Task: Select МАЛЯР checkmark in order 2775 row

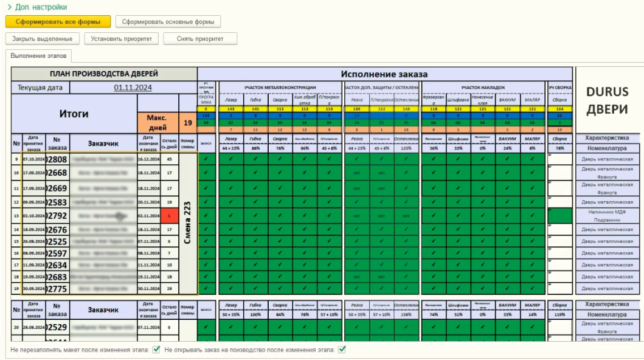Action: tap(531, 288)
